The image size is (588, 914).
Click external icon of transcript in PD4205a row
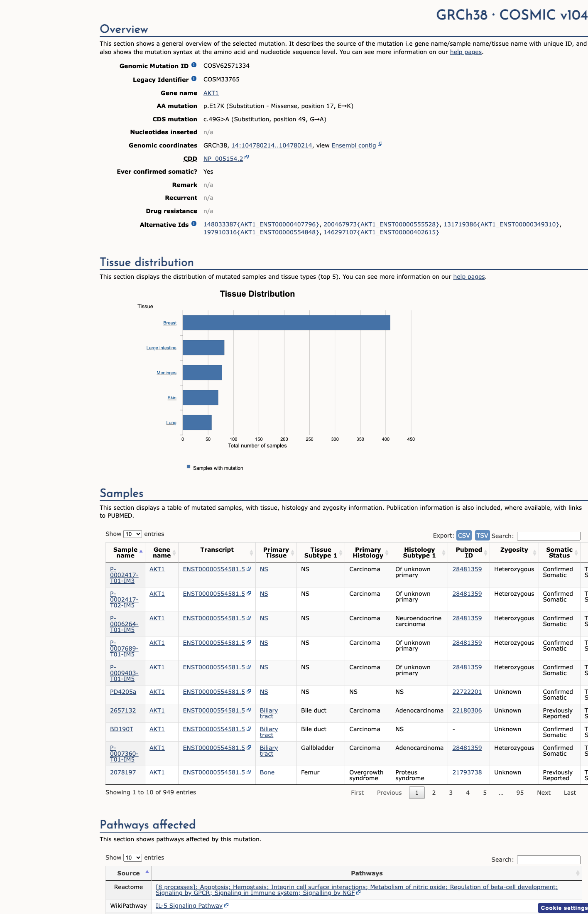point(249,691)
